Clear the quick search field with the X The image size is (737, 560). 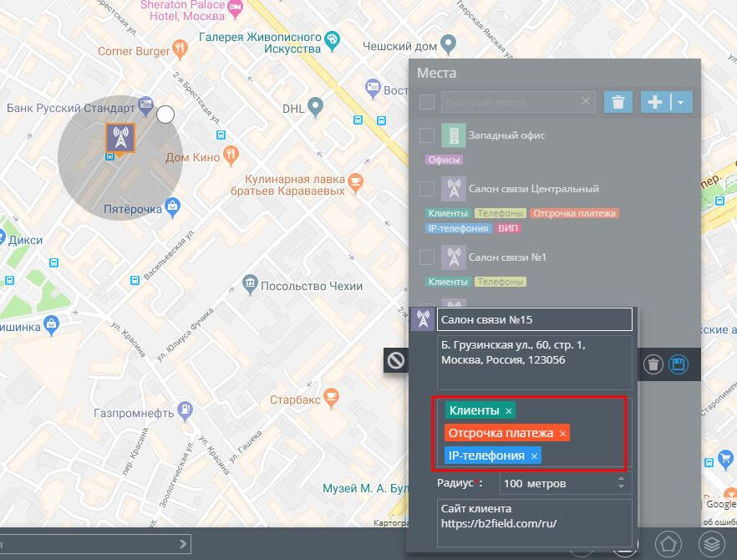click(585, 101)
